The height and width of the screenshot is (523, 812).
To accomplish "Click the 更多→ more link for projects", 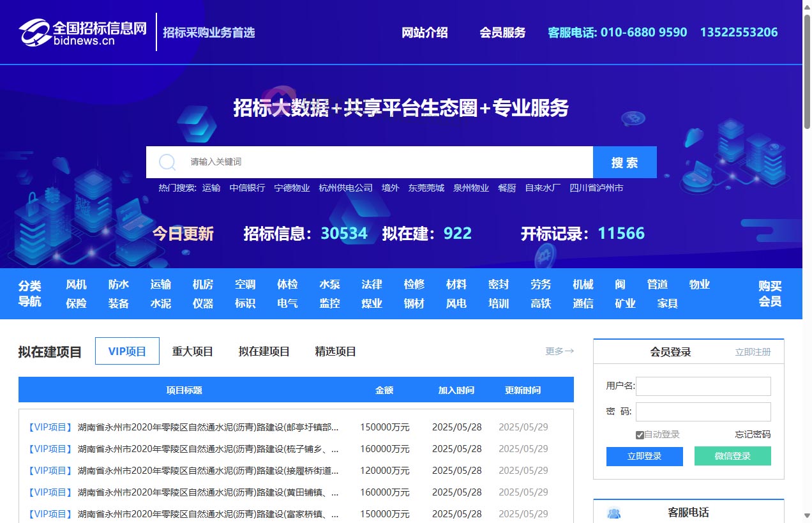I will tap(559, 351).
